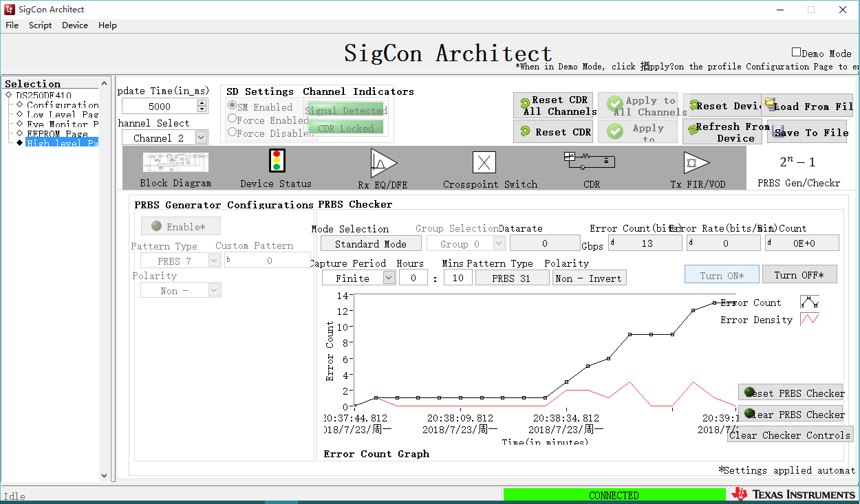Click the Error Count plot legend icon
860x504 pixels.
point(809,302)
